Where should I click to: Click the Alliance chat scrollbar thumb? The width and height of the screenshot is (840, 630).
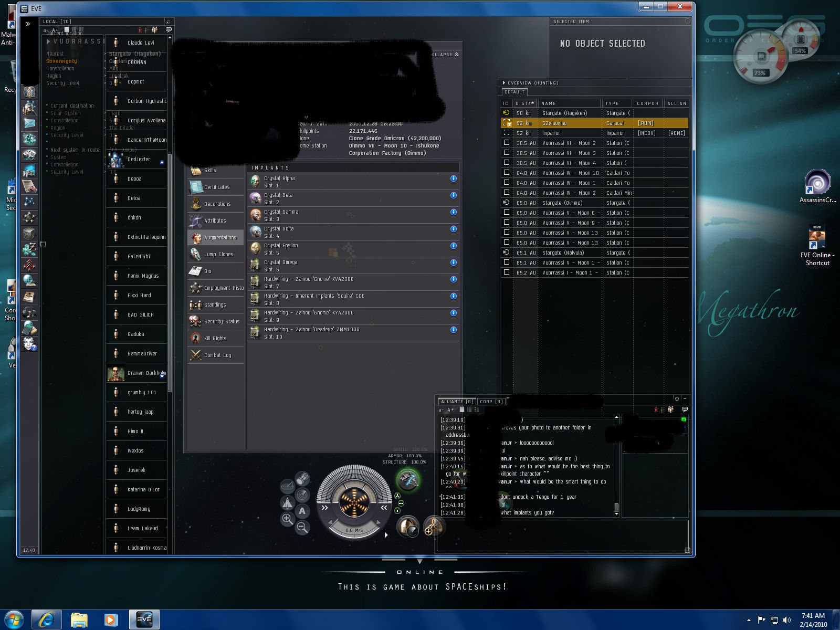pos(616,508)
